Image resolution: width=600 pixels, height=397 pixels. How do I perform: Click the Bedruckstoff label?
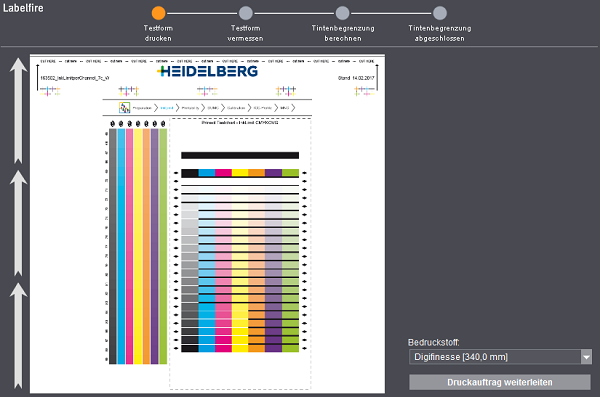coord(434,342)
